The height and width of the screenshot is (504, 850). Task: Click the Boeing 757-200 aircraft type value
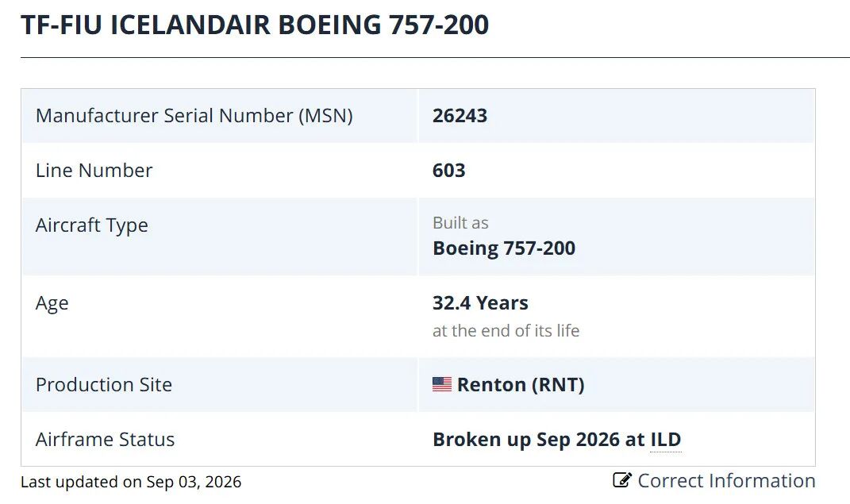pos(504,248)
